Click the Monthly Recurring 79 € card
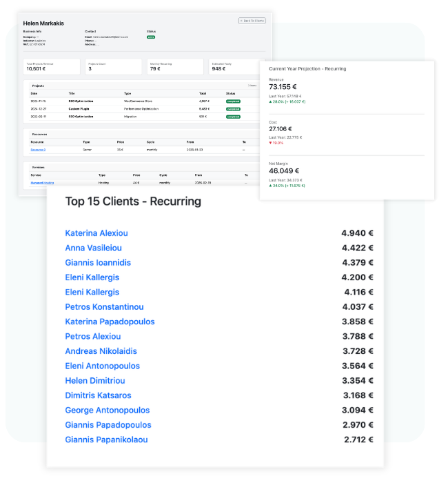This screenshot has width=448, height=483. (x=175, y=66)
